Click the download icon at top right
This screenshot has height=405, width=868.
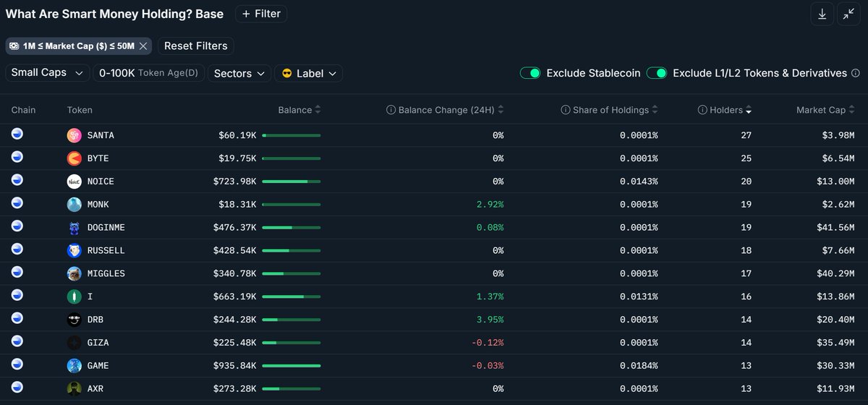[x=822, y=14]
